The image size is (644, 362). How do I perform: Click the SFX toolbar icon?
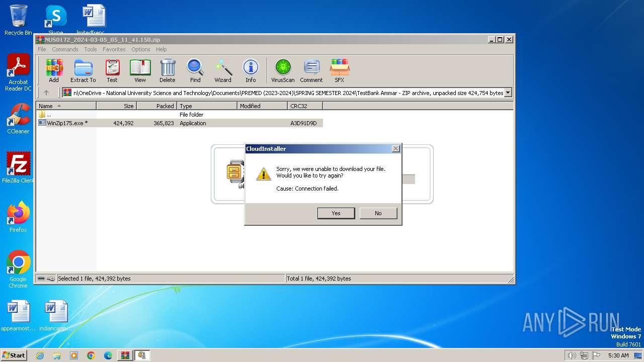(x=340, y=70)
